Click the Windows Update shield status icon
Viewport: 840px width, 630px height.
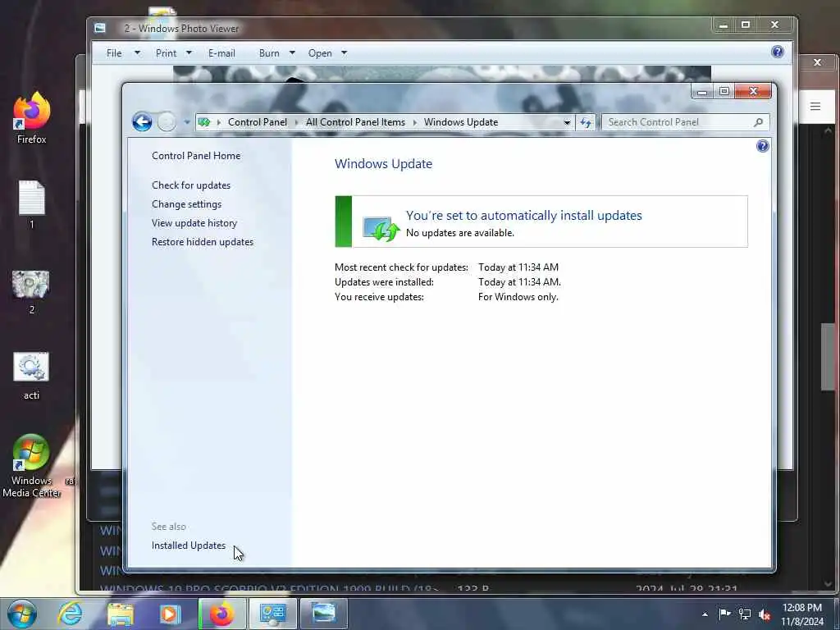coord(381,229)
